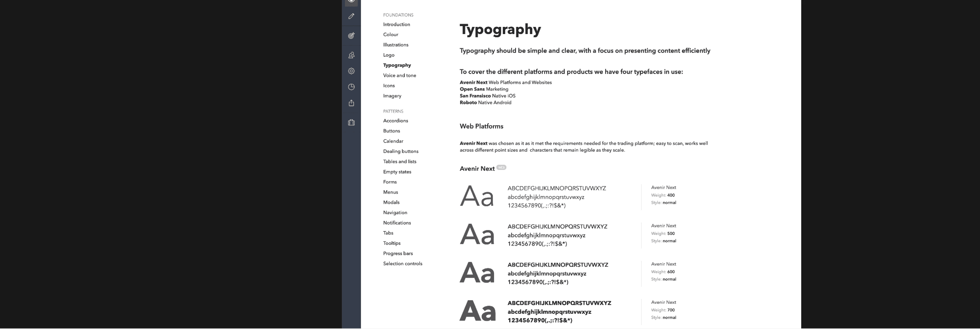Open the Icons foundations page
The width and height of the screenshot is (980, 329).
(x=388, y=86)
